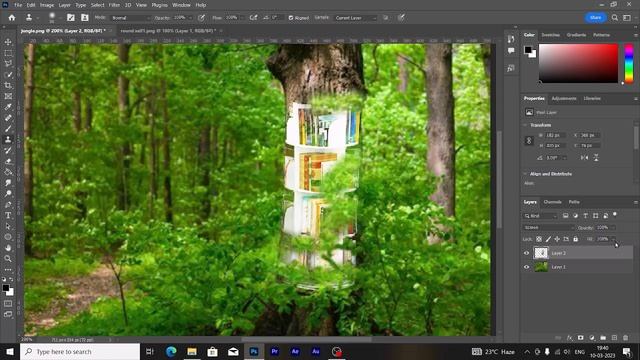This screenshot has width=640, height=360.
Task: Open the Filter menu
Action: (x=114, y=5)
